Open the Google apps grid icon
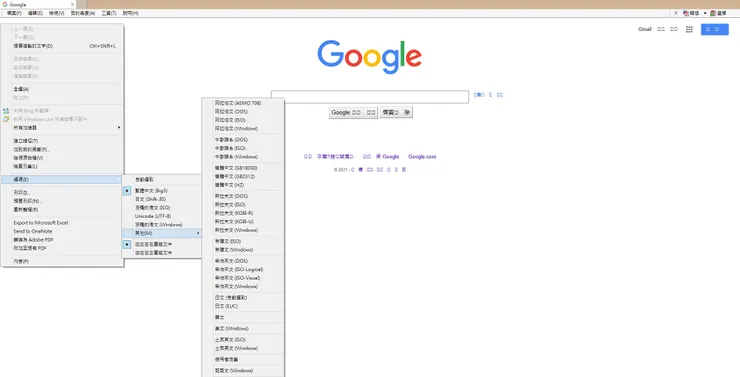The image size is (740, 377). coord(689,29)
